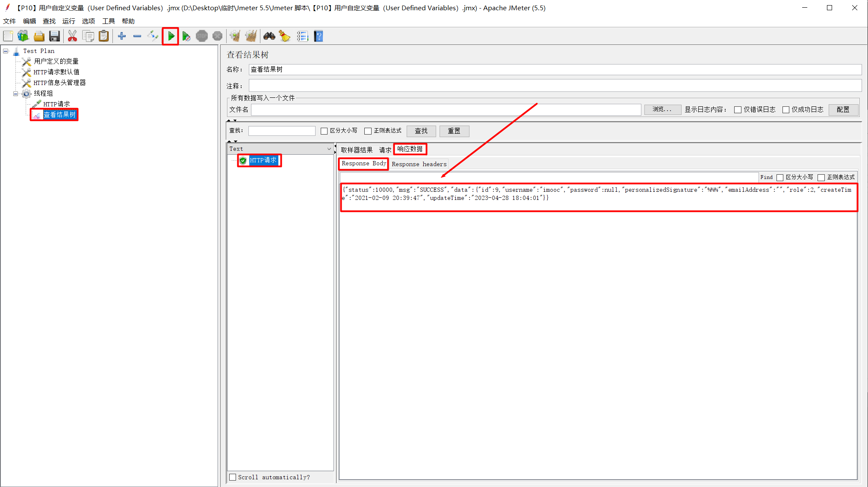This screenshot has height=487, width=868.
Task: Clear all results with double broom icon
Action: click(251, 36)
